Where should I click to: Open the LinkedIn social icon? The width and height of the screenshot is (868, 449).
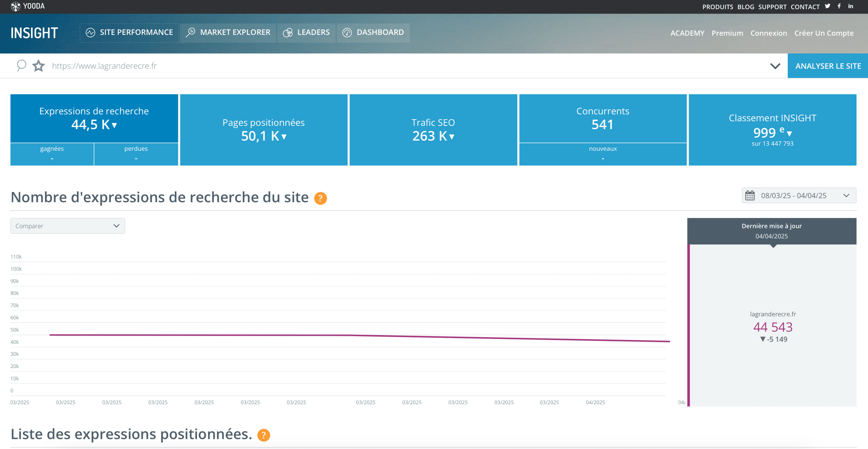pyautogui.click(x=851, y=6)
